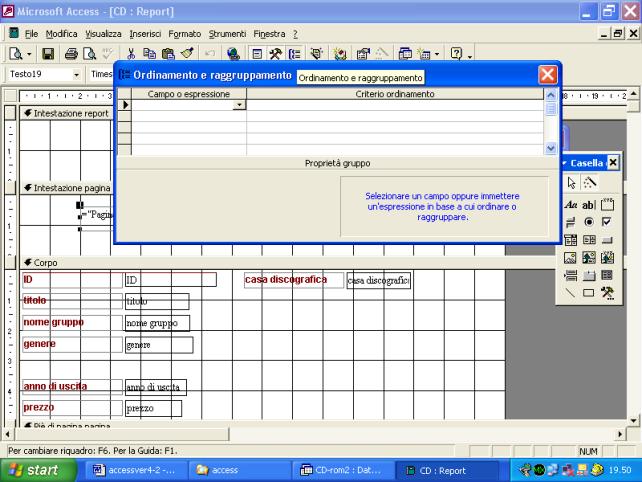Open the Properties sheet icon

(363, 54)
